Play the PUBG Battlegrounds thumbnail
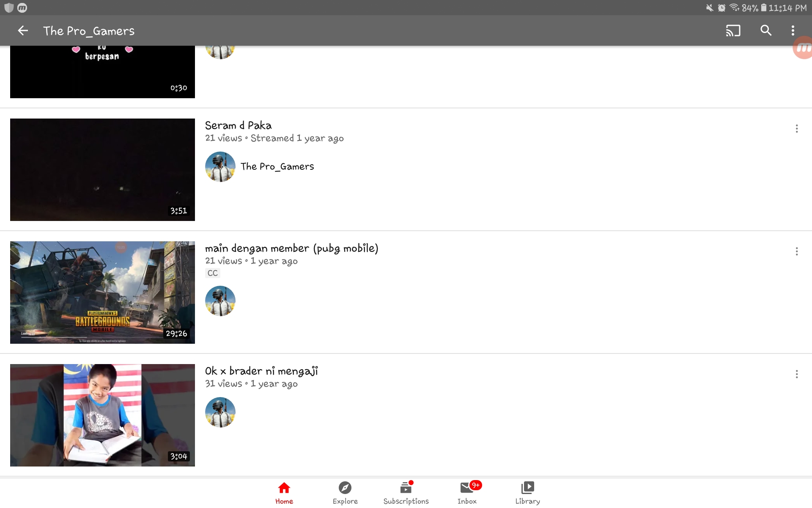The height and width of the screenshot is (508, 812). tap(102, 293)
